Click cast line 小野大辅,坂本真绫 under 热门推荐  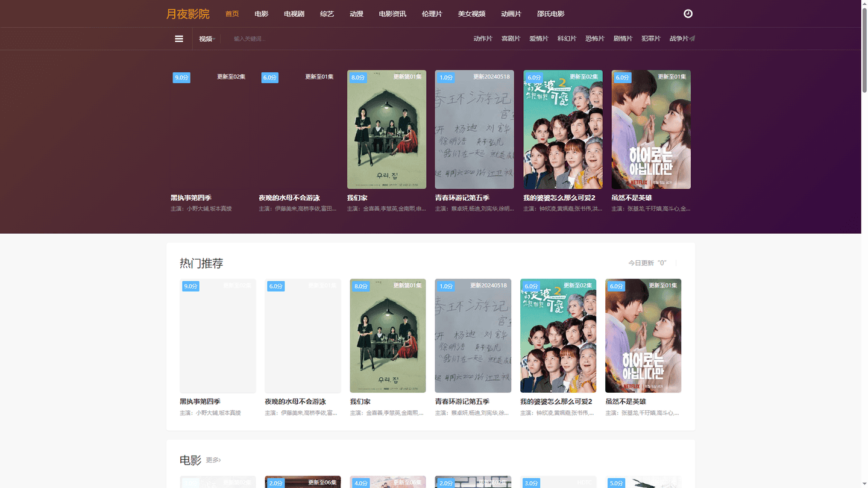pyautogui.click(x=210, y=413)
